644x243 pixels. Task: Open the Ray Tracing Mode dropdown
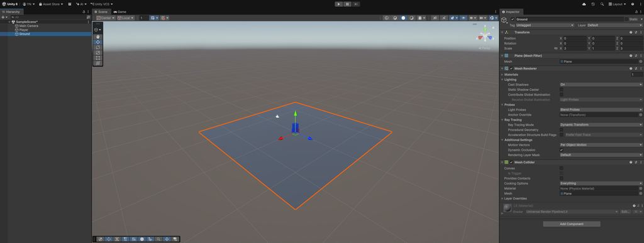pos(601,124)
